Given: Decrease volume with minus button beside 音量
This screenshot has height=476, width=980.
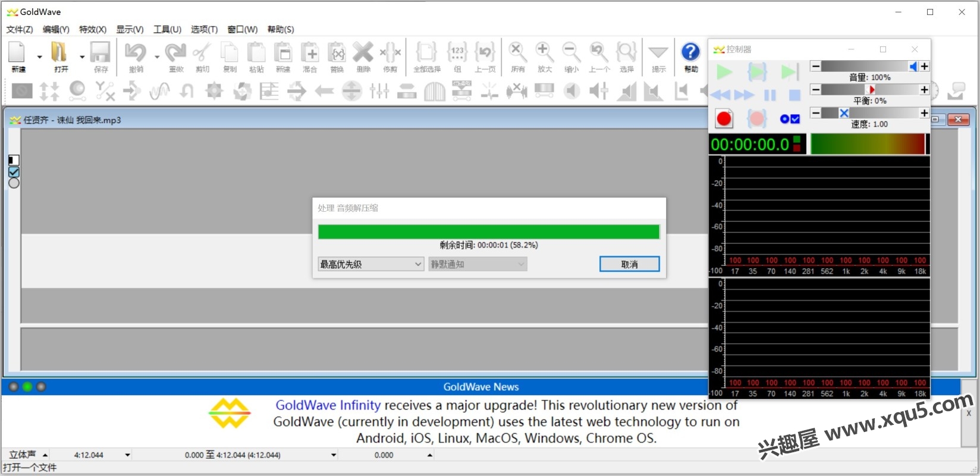Looking at the screenshot, I should [x=816, y=67].
